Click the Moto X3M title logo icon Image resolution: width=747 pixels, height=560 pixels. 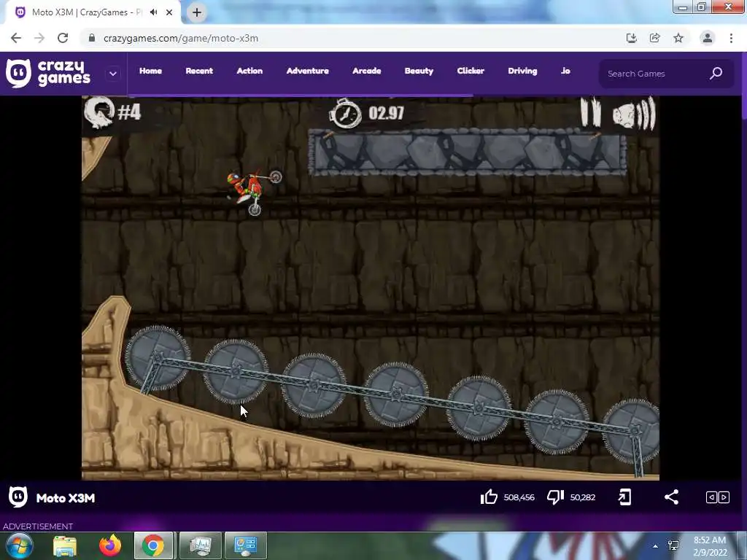[18, 497]
